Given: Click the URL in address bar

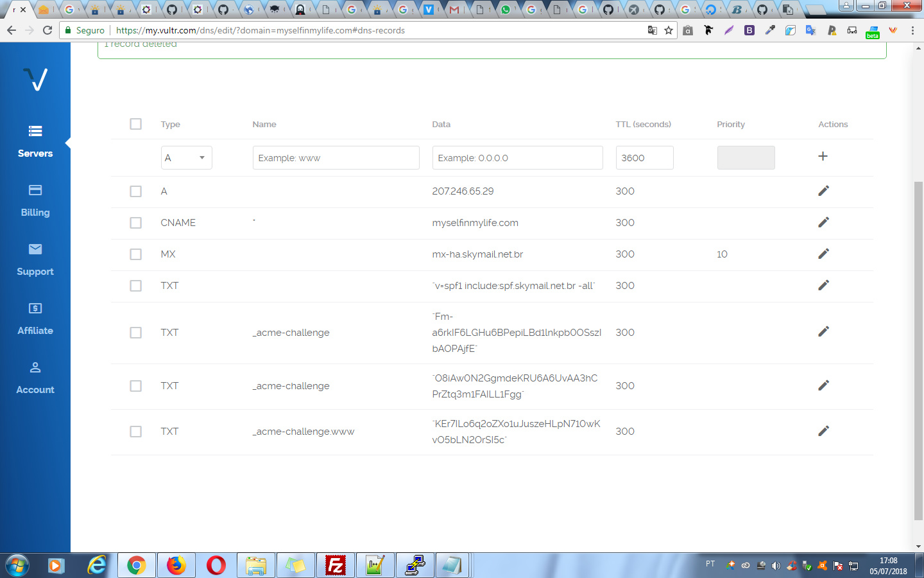Looking at the screenshot, I should [260, 30].
